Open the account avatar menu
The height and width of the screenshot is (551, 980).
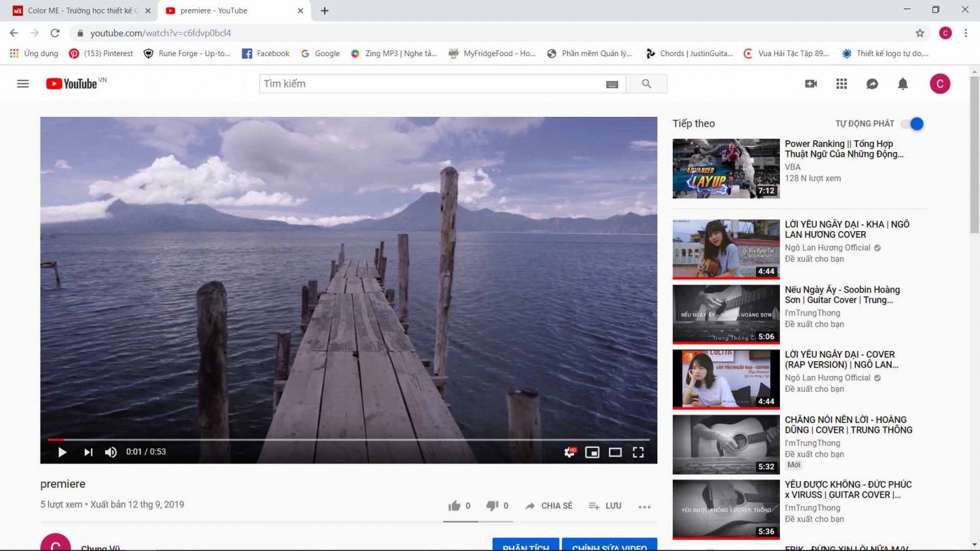tap(939, 84)
